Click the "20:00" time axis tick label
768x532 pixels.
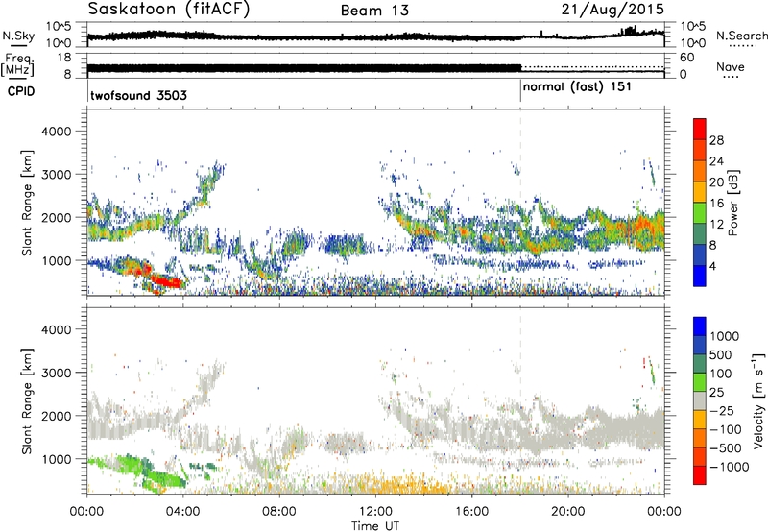[x=567, y=512]
